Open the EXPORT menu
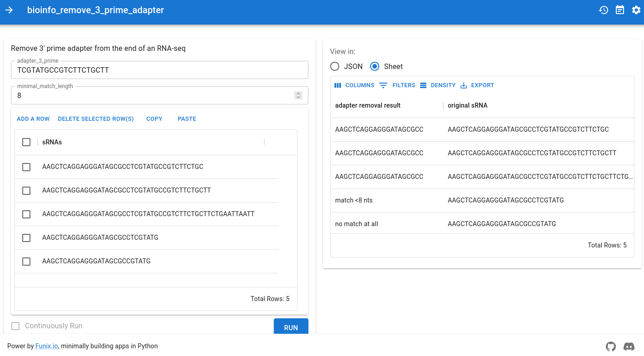 (x=477, y=85)
